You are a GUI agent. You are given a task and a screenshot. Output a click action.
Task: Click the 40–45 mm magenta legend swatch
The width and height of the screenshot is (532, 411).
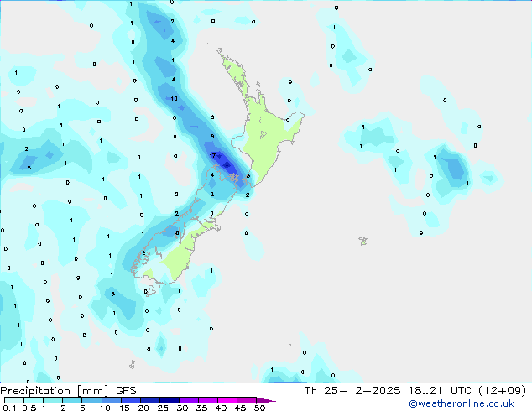(x=227, y=400)
